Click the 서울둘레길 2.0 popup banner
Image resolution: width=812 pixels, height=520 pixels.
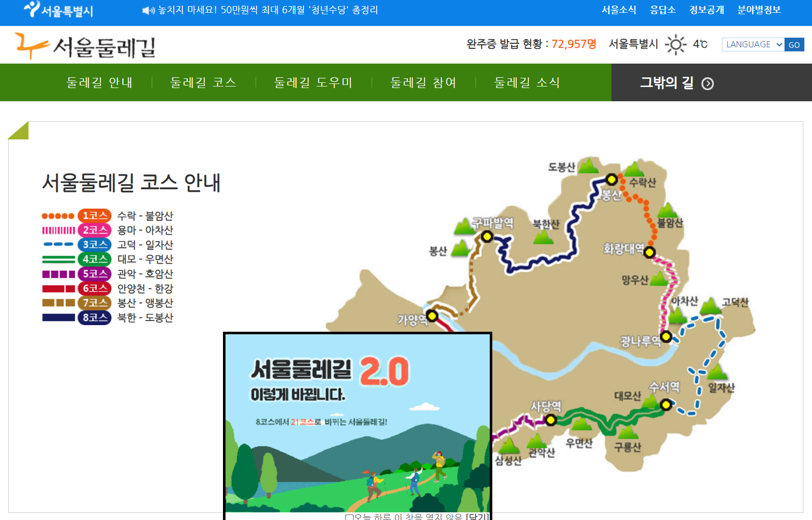(358, 422)
